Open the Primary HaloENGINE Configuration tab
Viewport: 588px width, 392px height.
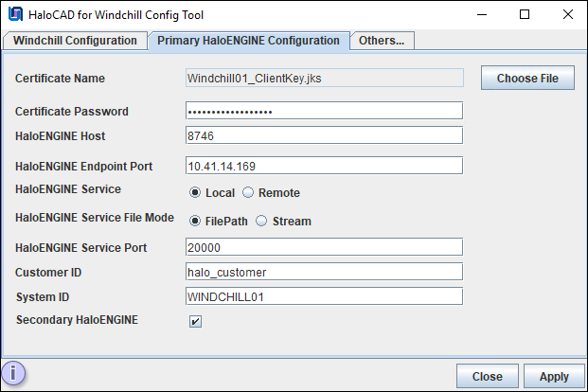(248, 41)
